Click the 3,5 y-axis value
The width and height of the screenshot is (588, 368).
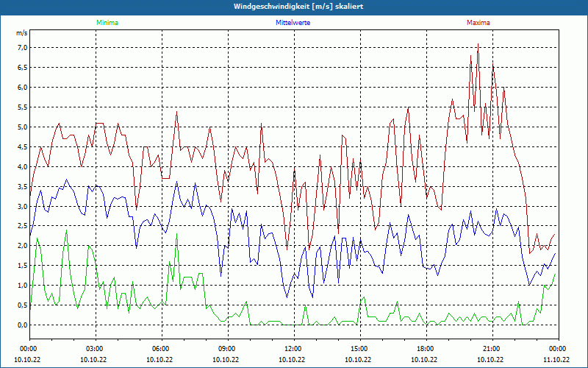[23, 186]
